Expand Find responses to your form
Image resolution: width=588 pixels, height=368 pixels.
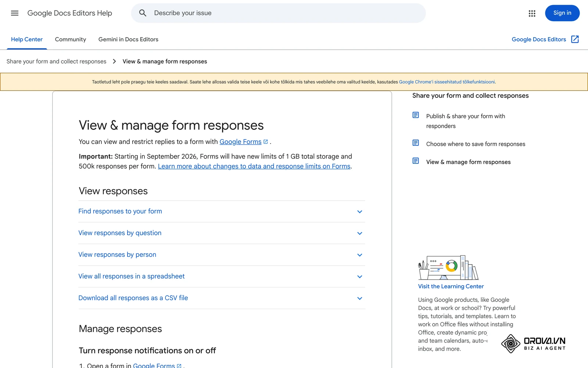tap(222, 212)
